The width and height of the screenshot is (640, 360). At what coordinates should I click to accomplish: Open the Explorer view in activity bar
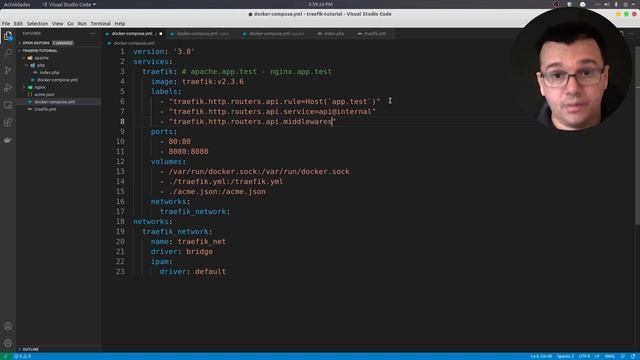(x=8, y=36)
